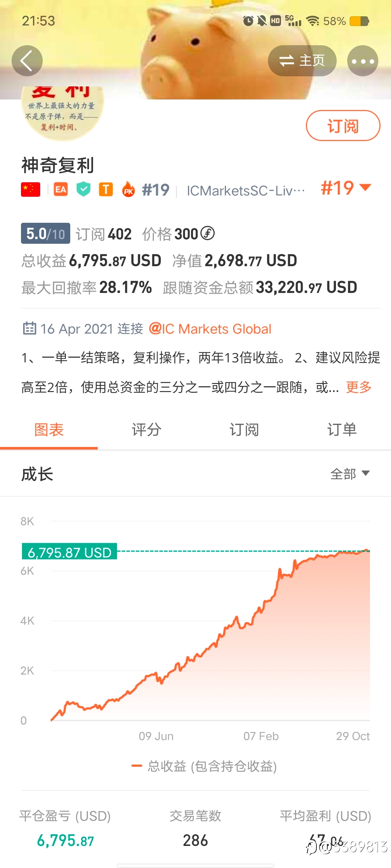Tap the calendar icon beside 16 Apr 2021
This screenshot has height=868, width=391.
pos(29,328)
